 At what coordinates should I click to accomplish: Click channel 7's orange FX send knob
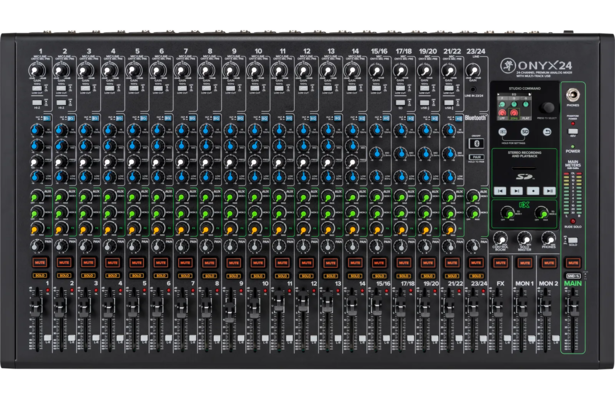coord(182,229)
